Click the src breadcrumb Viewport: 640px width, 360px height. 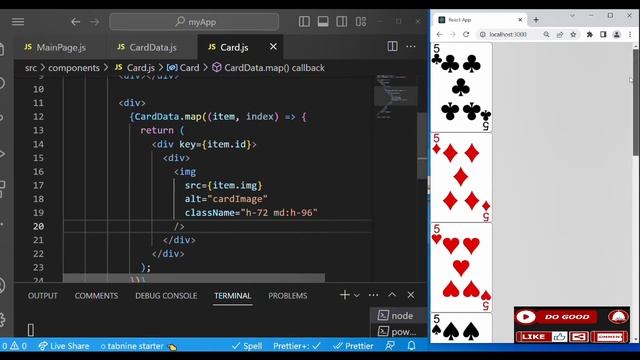pyautogui.click(x=31, y=68)
